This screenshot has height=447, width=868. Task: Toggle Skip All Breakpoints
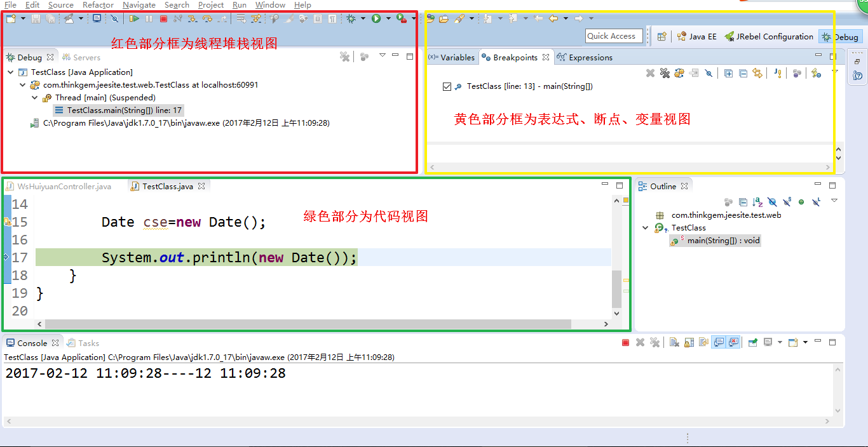pos(709,73)
